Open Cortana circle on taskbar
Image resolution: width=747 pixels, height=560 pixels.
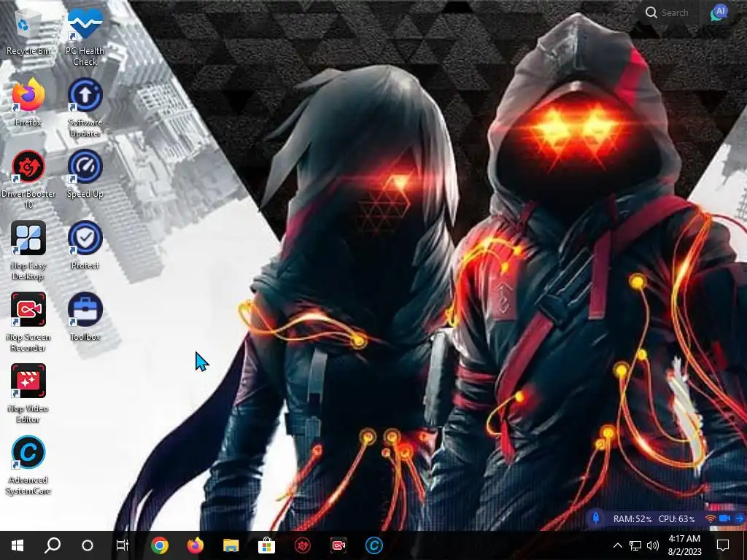coord(88,545)
